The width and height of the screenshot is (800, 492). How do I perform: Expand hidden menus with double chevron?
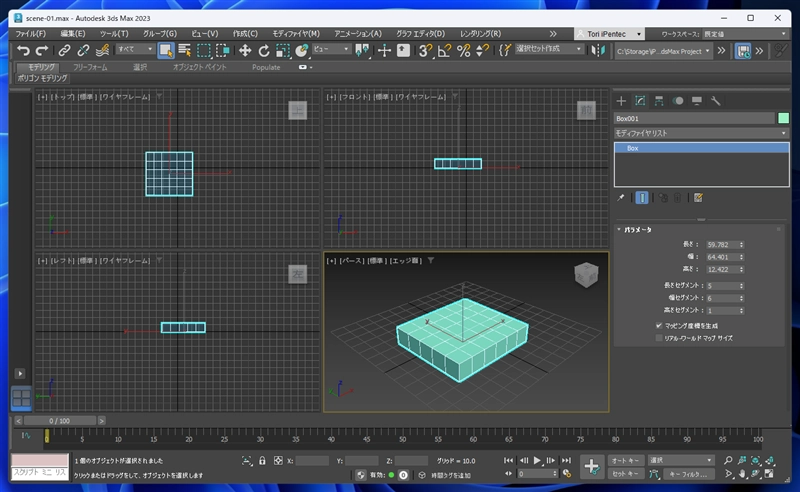click(x=553, y=34)
